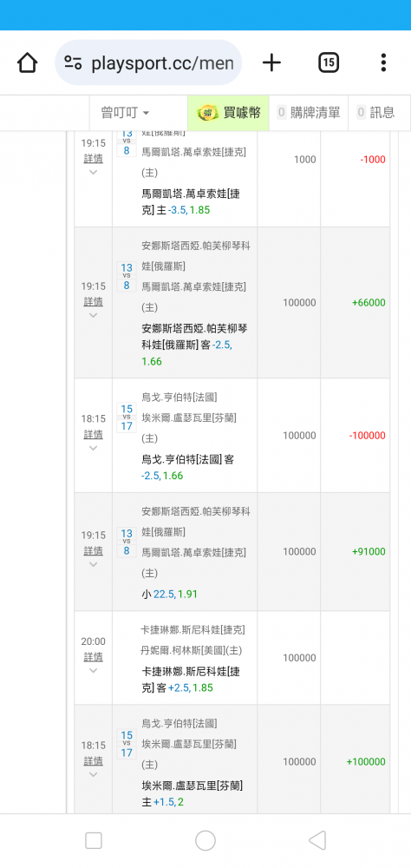Tap the Android back triangle button

point(317,840)
